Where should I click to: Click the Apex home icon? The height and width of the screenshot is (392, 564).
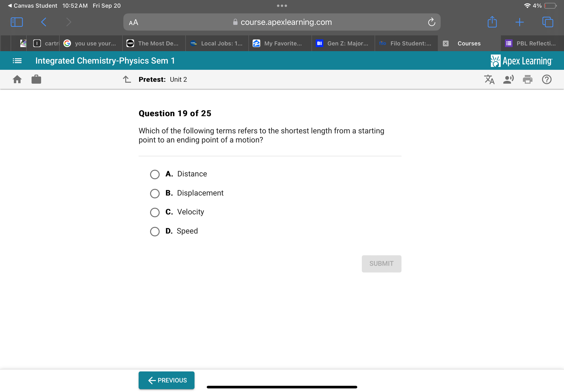tap(17, 79)
